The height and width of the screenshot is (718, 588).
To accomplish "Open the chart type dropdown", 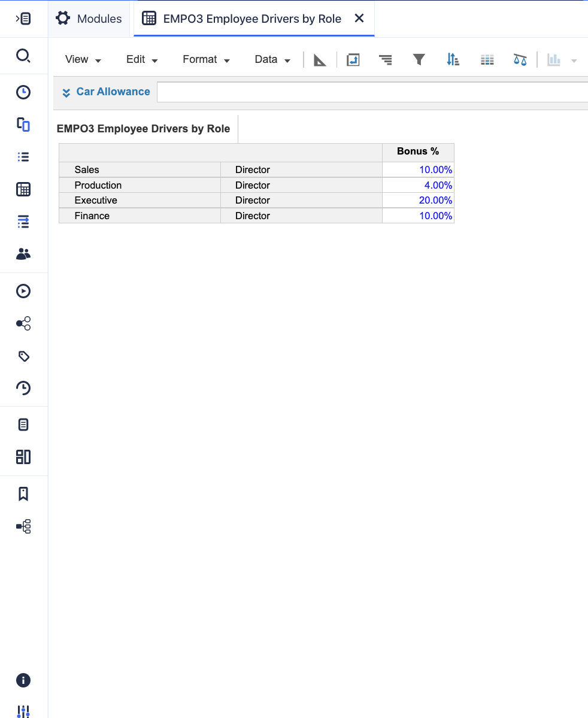I will tap(574, 59).
